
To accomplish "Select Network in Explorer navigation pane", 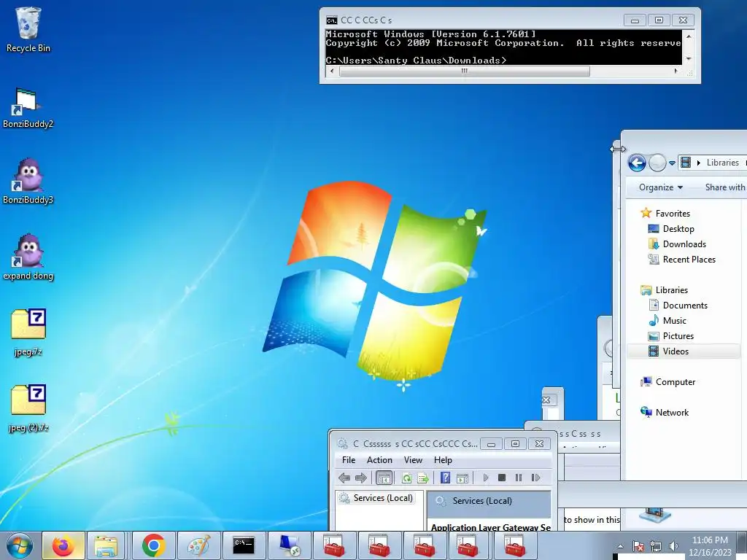I will 665,413.
